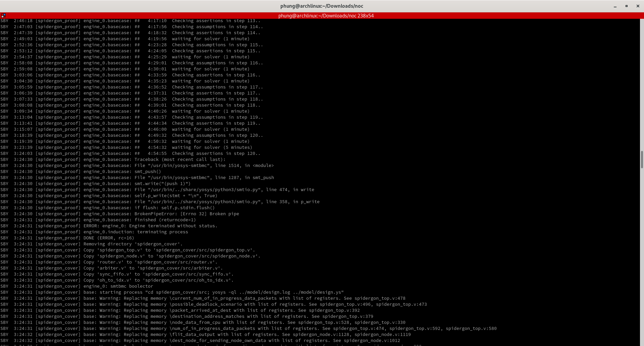Close the terminal window
644x346 pixels.
[x=638, y=6]
